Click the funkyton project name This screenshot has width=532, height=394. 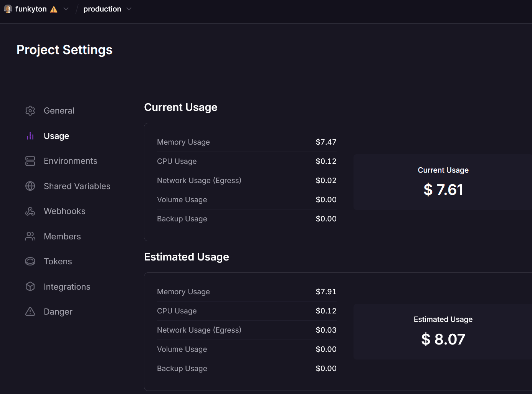coord(31,9)
